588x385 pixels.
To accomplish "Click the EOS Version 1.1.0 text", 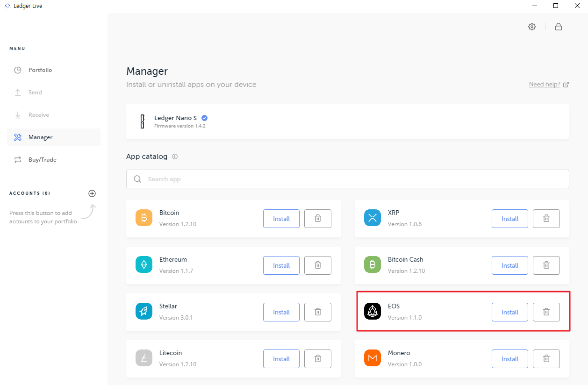I will (405, 318).
